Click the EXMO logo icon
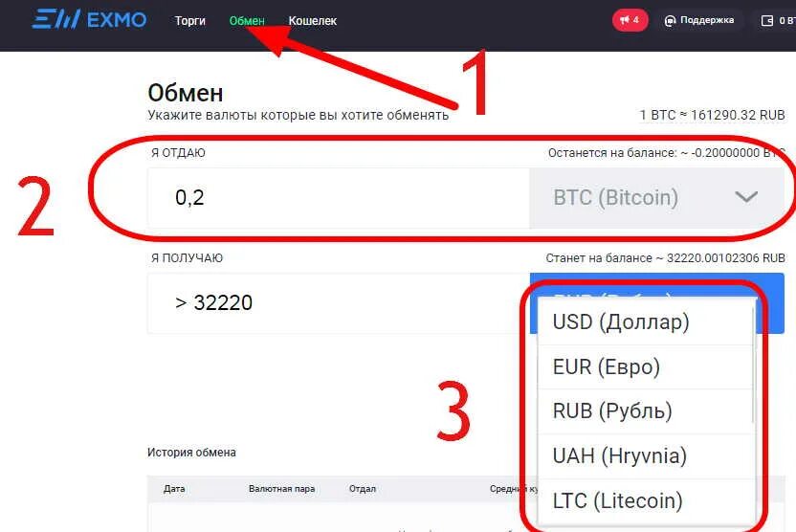Screen dimensions: 796x532 55,19
